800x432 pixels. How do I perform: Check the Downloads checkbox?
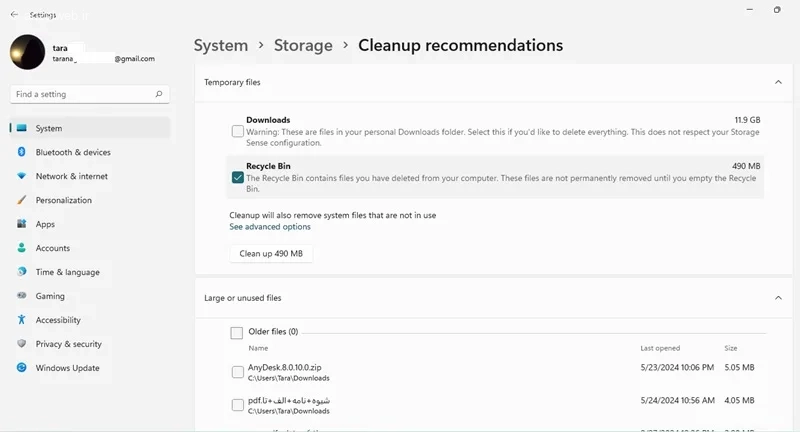click(238, 131)
